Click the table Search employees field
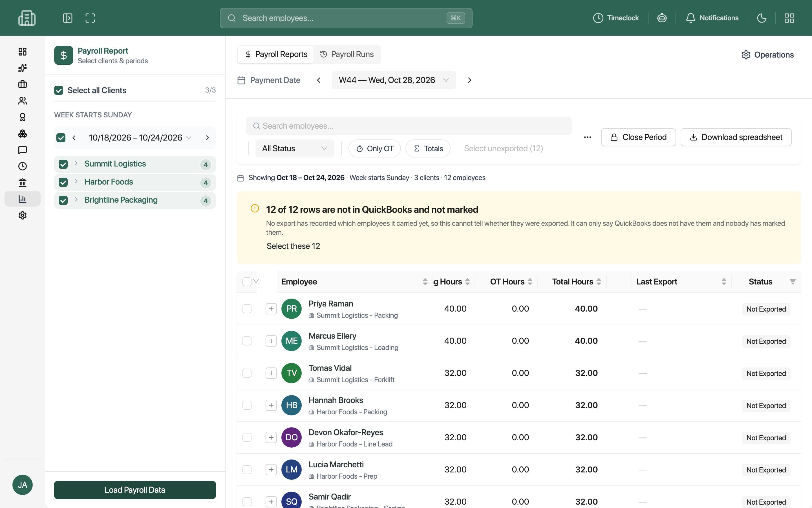Viewport: 812px width, 508px height. click(408, 126)
